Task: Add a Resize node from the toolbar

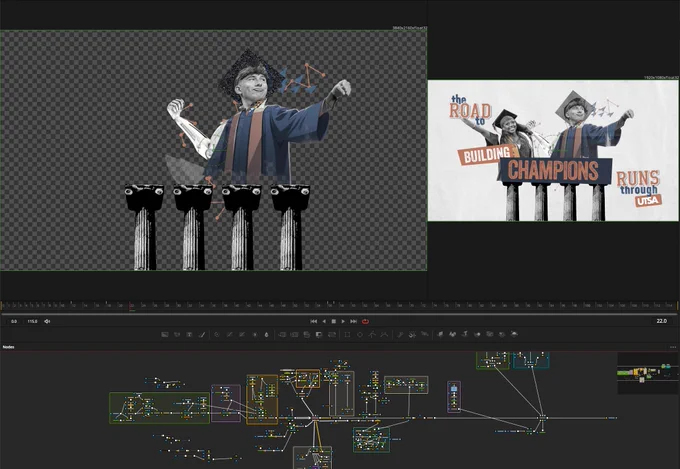Action: pos(319,335)
